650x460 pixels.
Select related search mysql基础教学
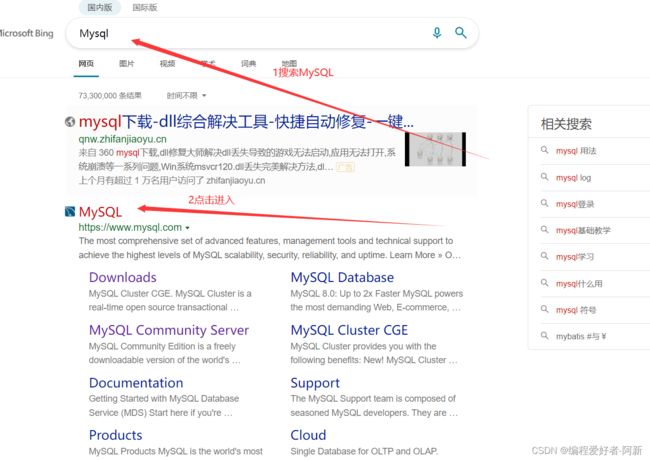tap(583, 230)
